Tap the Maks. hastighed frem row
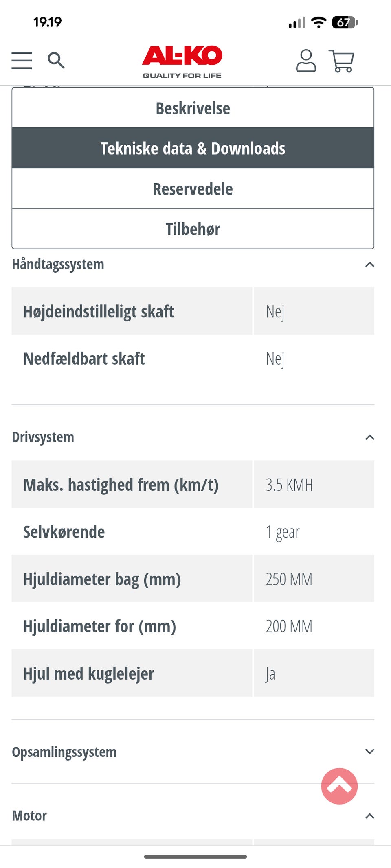The image size is (391, 868). [193, 485]
